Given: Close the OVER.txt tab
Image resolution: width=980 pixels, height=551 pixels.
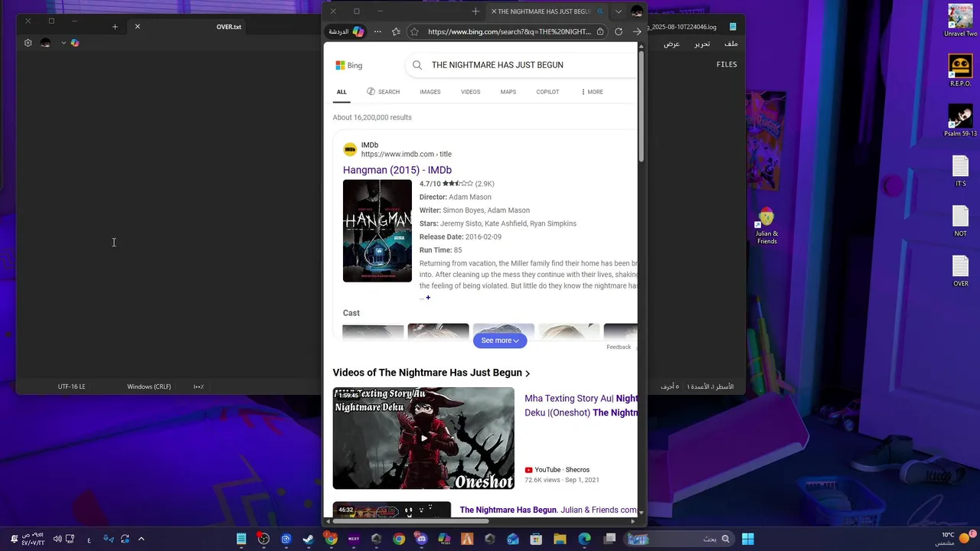Looking at the screenshot, I should point(138,27).
